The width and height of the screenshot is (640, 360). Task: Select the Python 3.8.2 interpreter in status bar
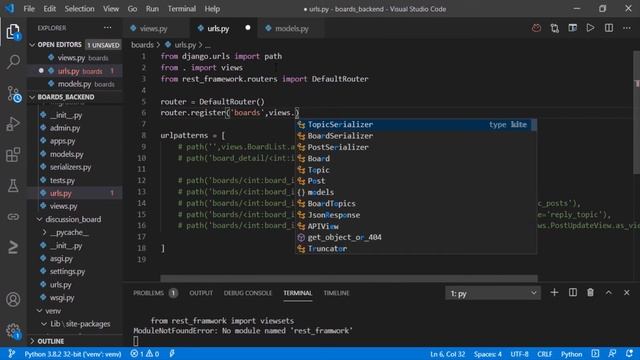pyautogui.click(x=73, y=354)
